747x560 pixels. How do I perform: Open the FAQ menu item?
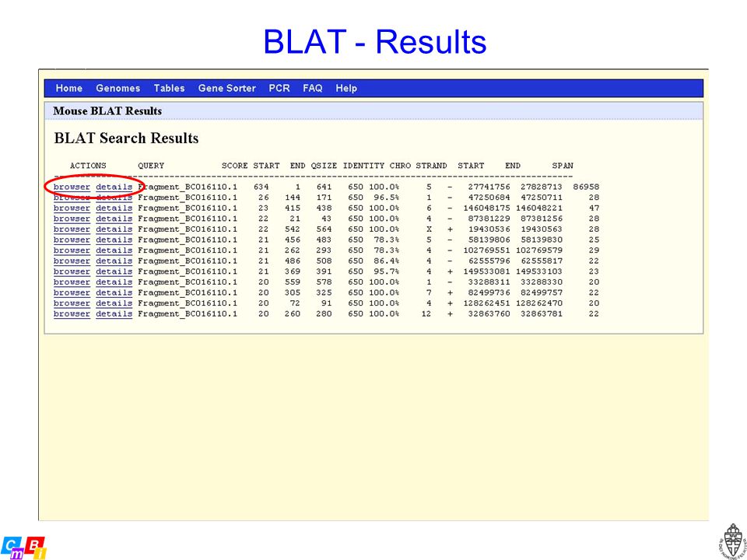pyautogui.click(x=313, y=88)
